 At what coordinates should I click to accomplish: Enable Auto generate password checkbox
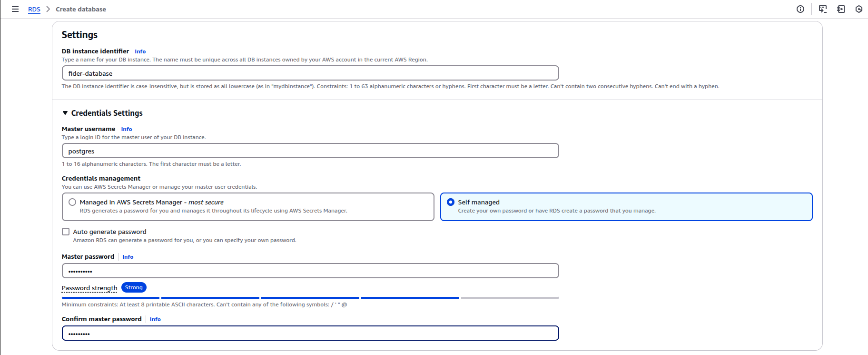[x=66, y=232]
